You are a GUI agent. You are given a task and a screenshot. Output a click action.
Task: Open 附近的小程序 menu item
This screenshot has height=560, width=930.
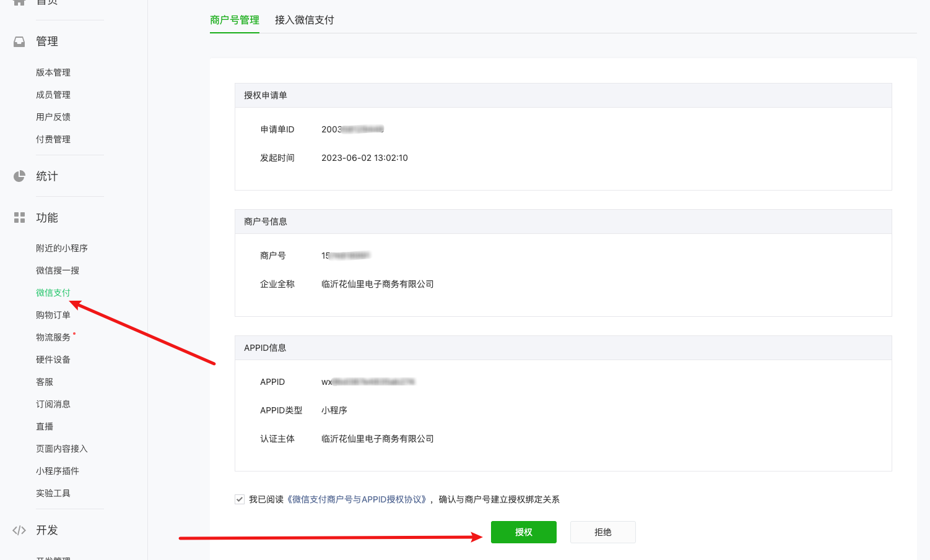62,248
